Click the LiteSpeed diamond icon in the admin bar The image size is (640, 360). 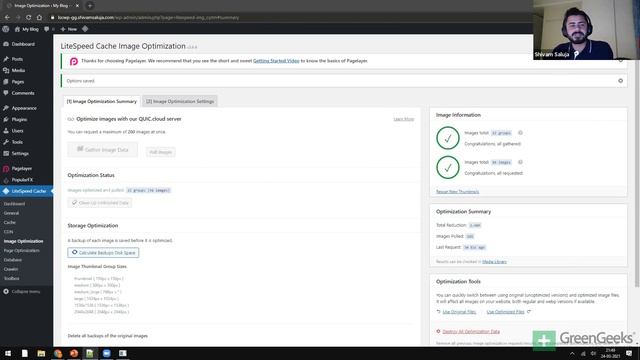[x=85, y=29]
